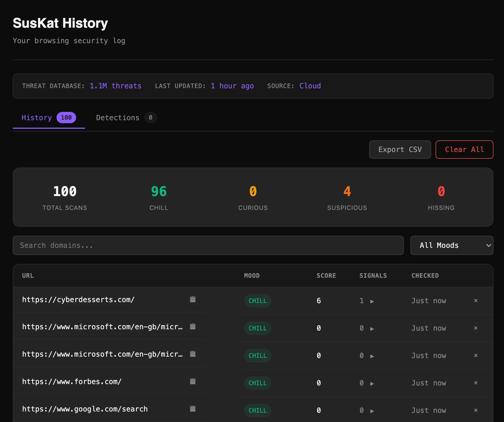Viewport: 504px width, 422px height.
Task: Expand signals for cyberdesserts.com
Action: 372,301
